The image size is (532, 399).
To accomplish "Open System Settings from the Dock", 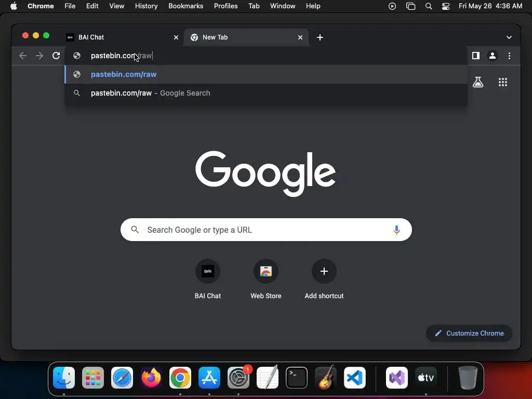I will coord(238,377).
